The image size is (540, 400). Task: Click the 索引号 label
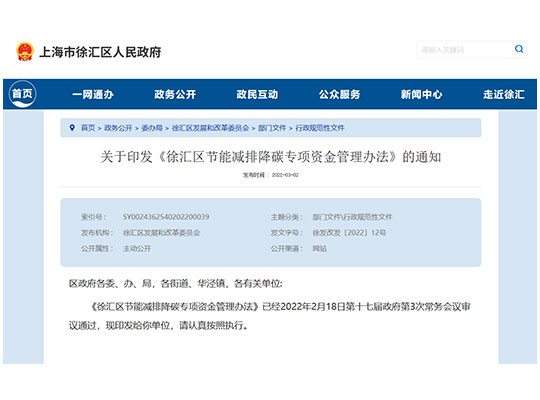click(93, 217)
